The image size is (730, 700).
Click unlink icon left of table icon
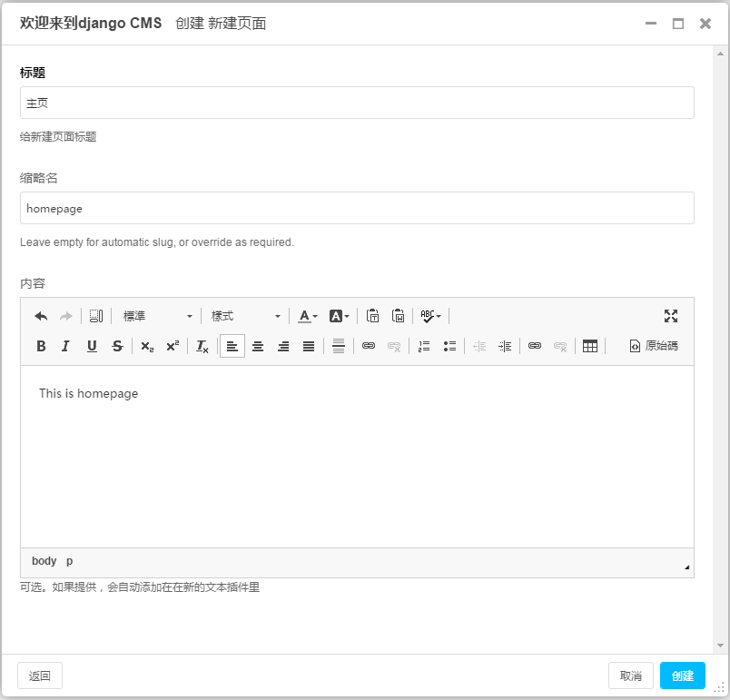[560, 346]
